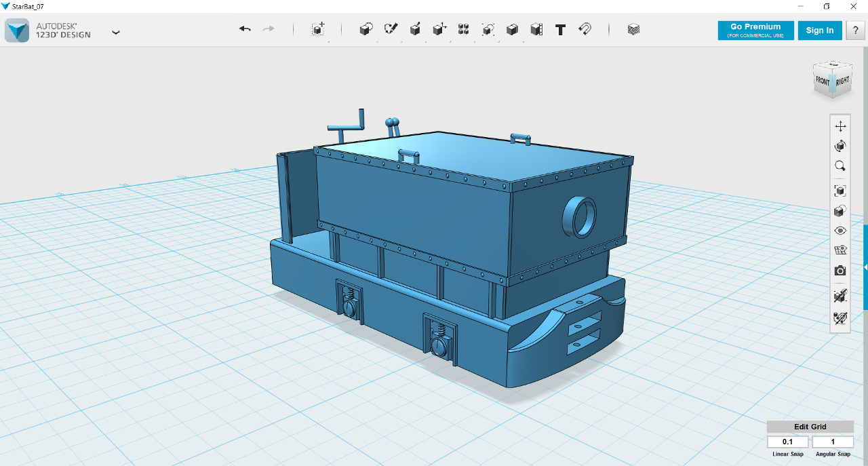Select the Pan navigation tool
This screenshot has width=868, height=466.
840,126
